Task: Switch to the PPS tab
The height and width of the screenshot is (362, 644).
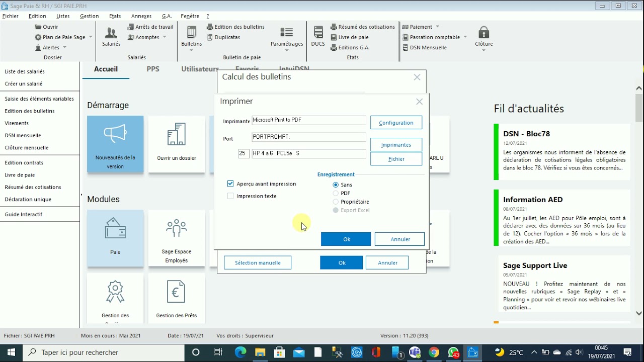Action: point(153,69)
